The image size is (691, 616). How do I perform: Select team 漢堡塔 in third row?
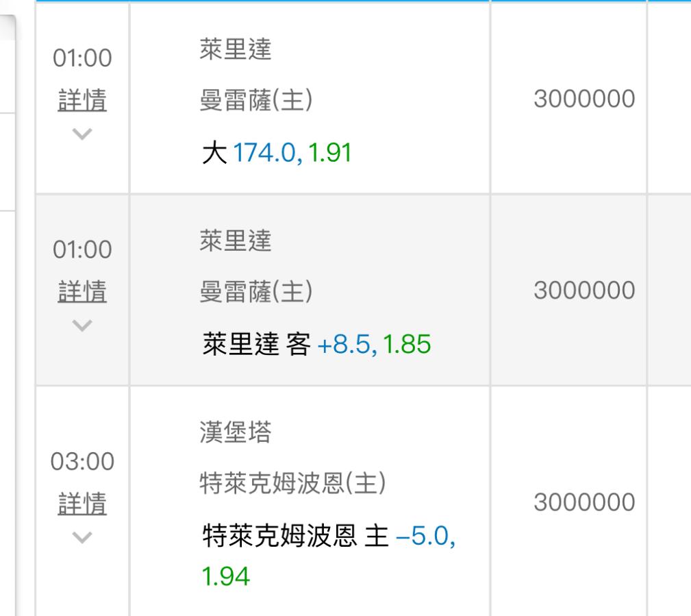pos(236,432)
